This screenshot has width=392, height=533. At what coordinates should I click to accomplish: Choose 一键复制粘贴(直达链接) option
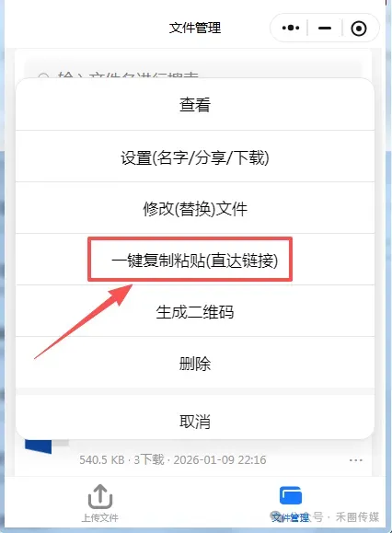195,260
